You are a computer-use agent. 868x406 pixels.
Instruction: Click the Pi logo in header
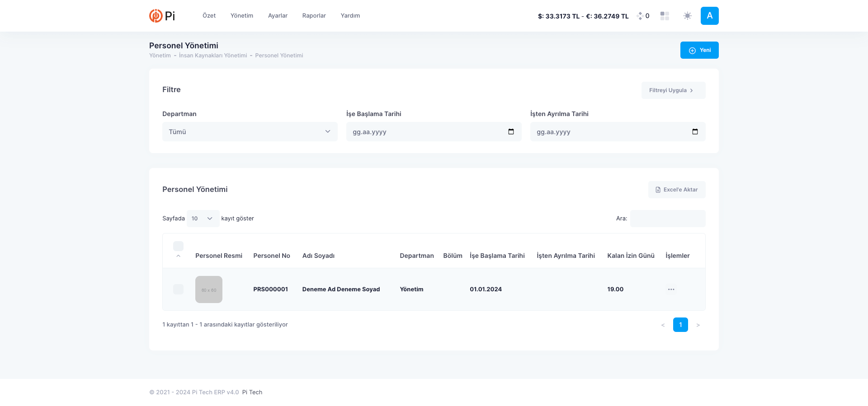[162, 16]
